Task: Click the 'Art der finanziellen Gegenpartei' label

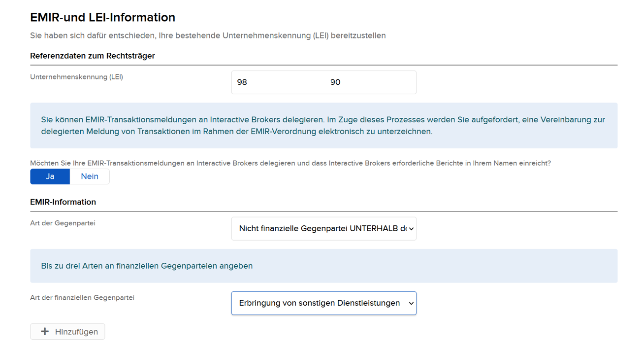Action: click(82, 298)
